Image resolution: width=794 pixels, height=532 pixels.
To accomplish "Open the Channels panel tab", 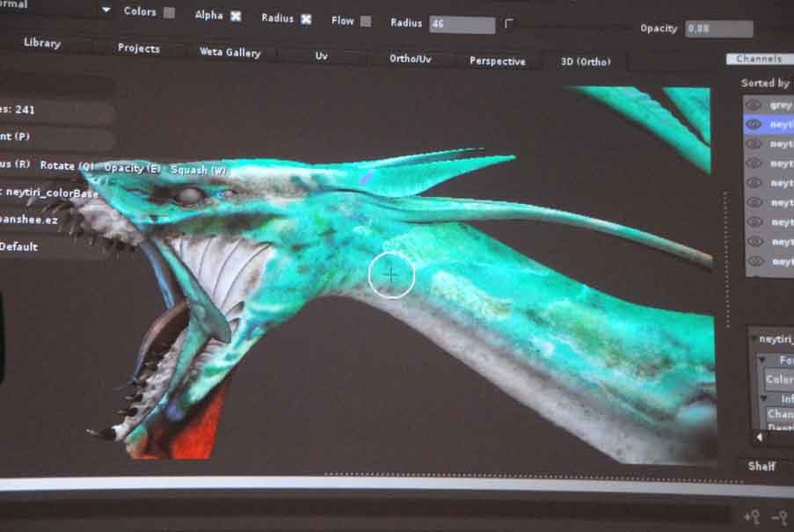I will [x=760, y=59].
